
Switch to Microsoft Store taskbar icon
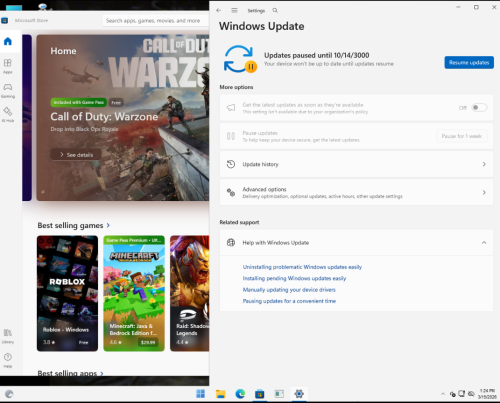point(260,394)
